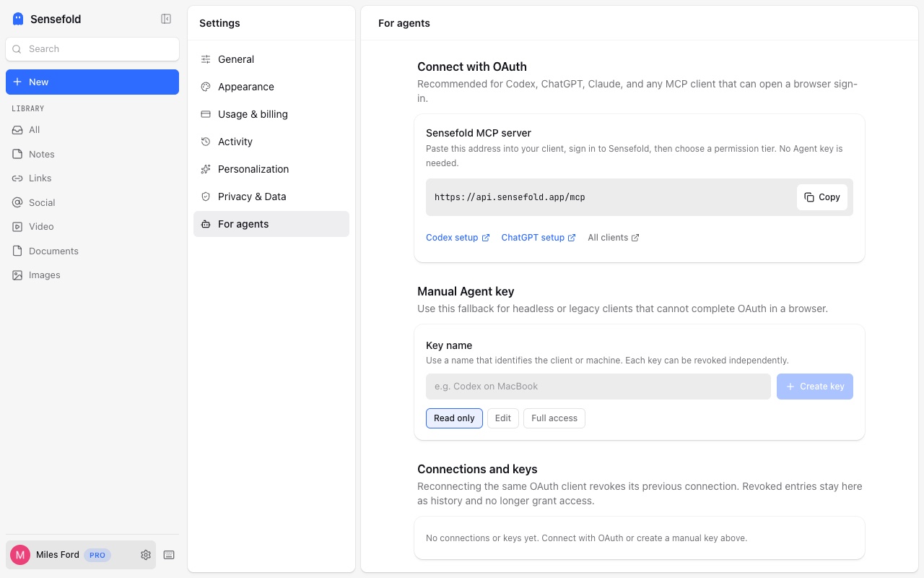924x578 pixels.
Task: Select the Edit permission tier
Action: [503, 418]
